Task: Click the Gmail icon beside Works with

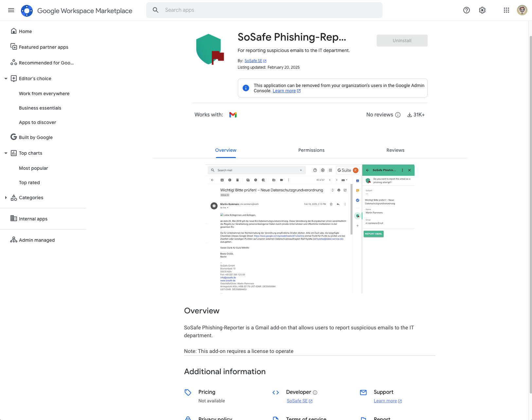Action: [233, 115]
